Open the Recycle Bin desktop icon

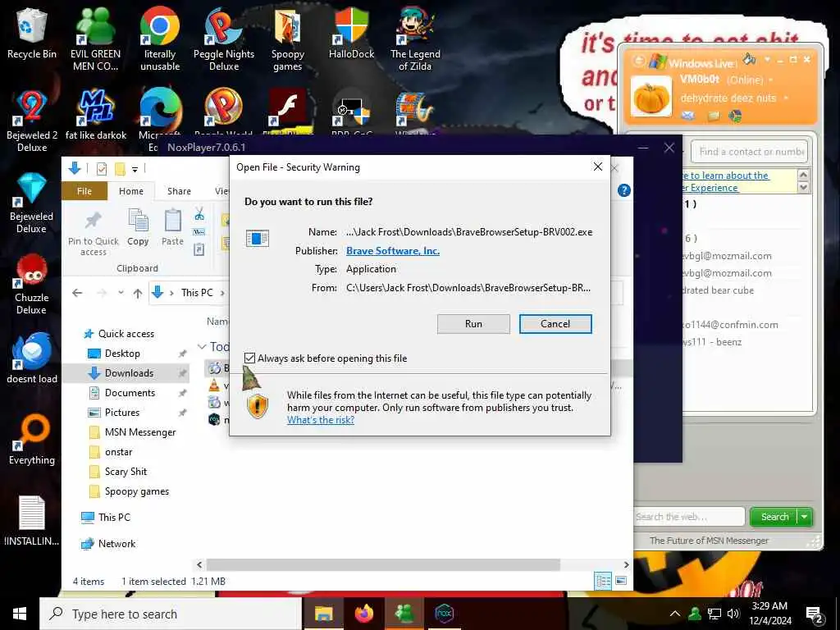tap(32, 33)
